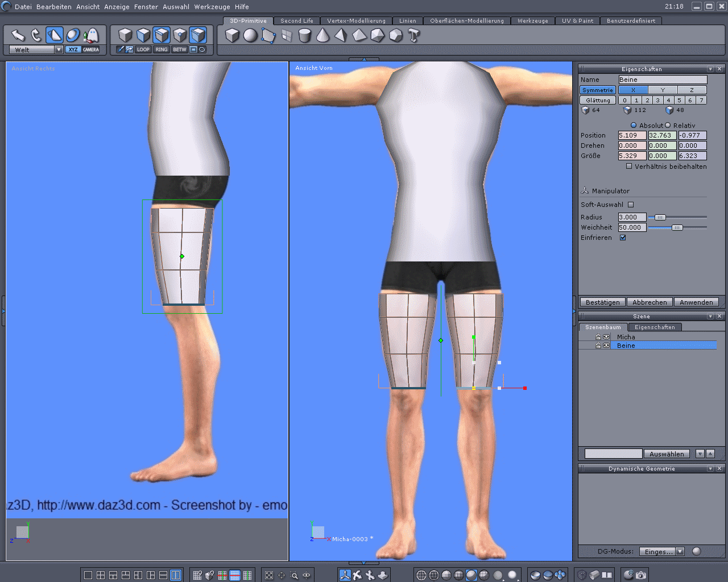Switch to the Second Life tab

[296, 20]
